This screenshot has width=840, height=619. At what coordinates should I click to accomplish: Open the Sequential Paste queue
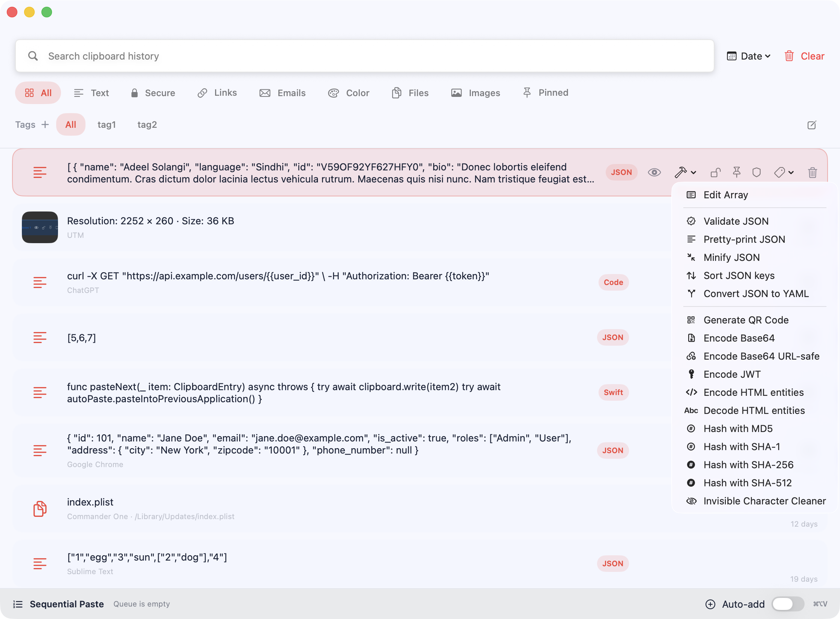(58, 604)
